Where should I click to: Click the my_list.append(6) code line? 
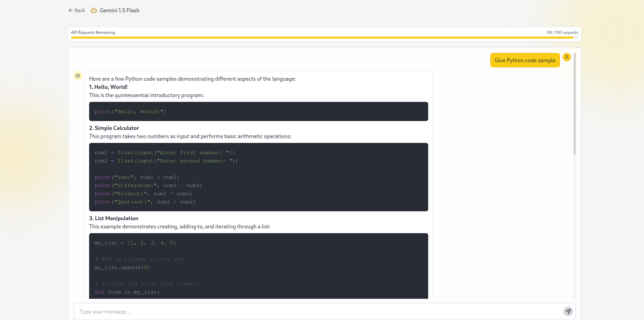pos(122,267)
